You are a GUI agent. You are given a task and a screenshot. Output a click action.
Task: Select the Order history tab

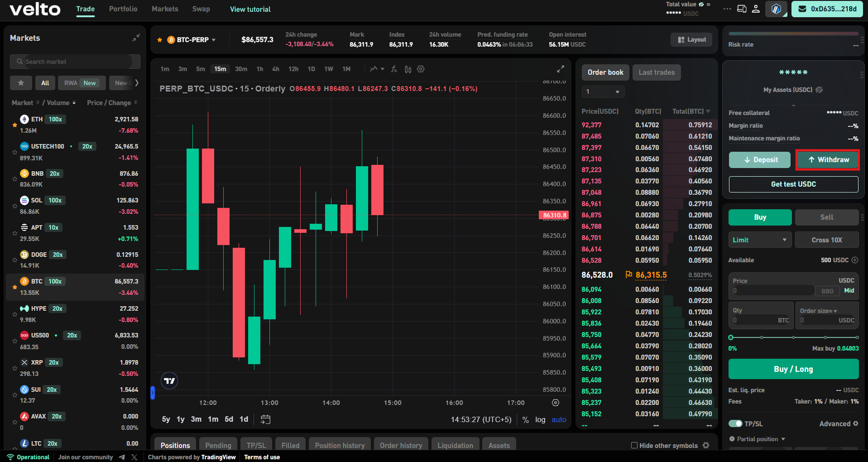coord(401,445)
